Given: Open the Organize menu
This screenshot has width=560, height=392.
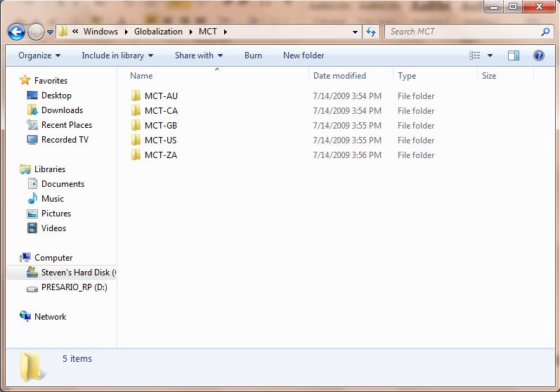Looking at the screenshot, I should [39, 55].
